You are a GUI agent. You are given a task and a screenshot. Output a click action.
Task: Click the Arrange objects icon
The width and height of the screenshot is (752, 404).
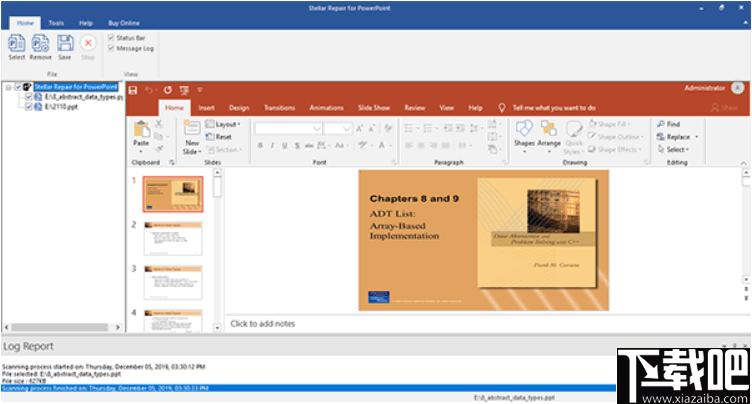point(549,129)
